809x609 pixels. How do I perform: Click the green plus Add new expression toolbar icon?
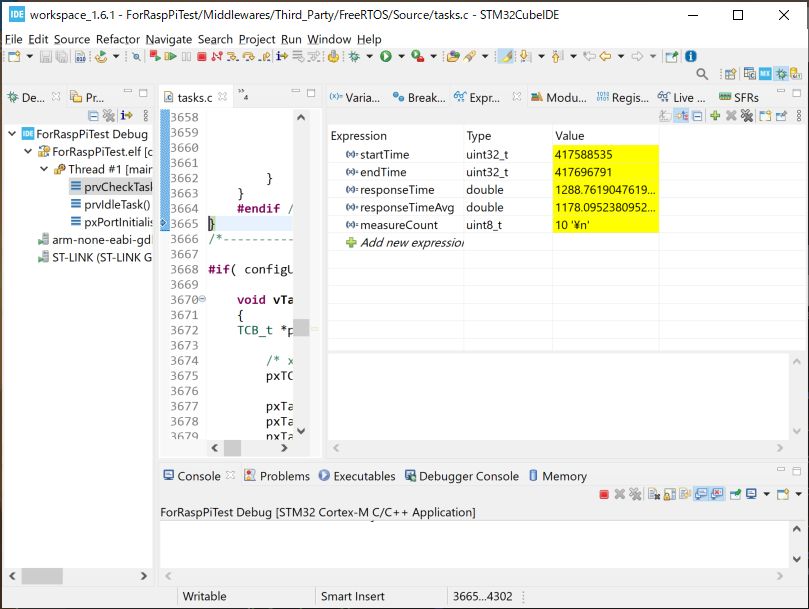pyautogui.click(x=715, y=116)
